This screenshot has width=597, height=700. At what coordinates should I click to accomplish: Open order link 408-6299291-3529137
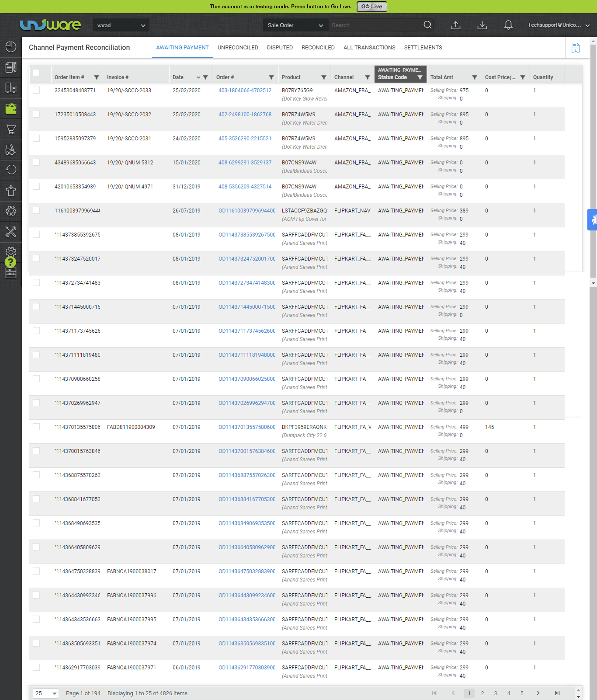245,163
